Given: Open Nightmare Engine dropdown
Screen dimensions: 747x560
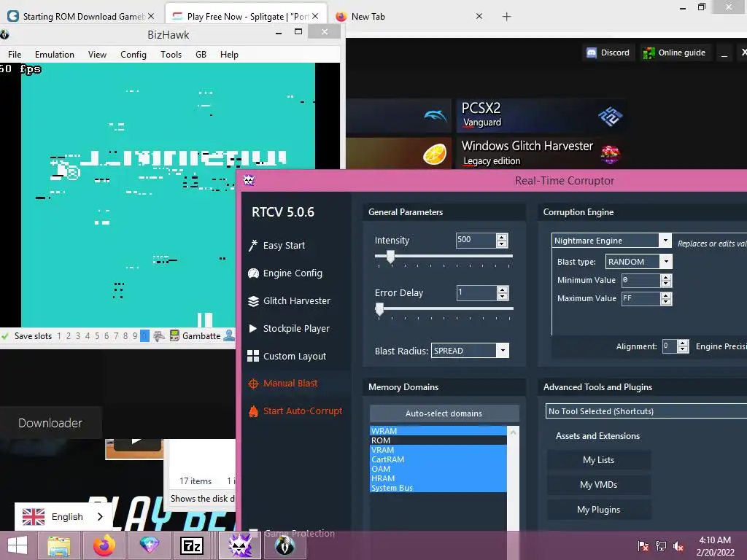Looking at the screenshot, I should pyautogui.click(x=665, y=240).
